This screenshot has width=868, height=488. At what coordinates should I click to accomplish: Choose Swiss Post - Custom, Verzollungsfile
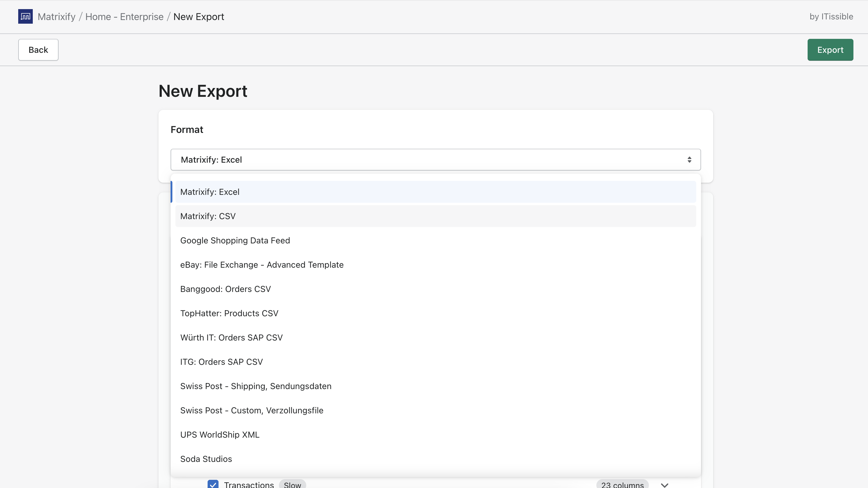click(436, 410)
